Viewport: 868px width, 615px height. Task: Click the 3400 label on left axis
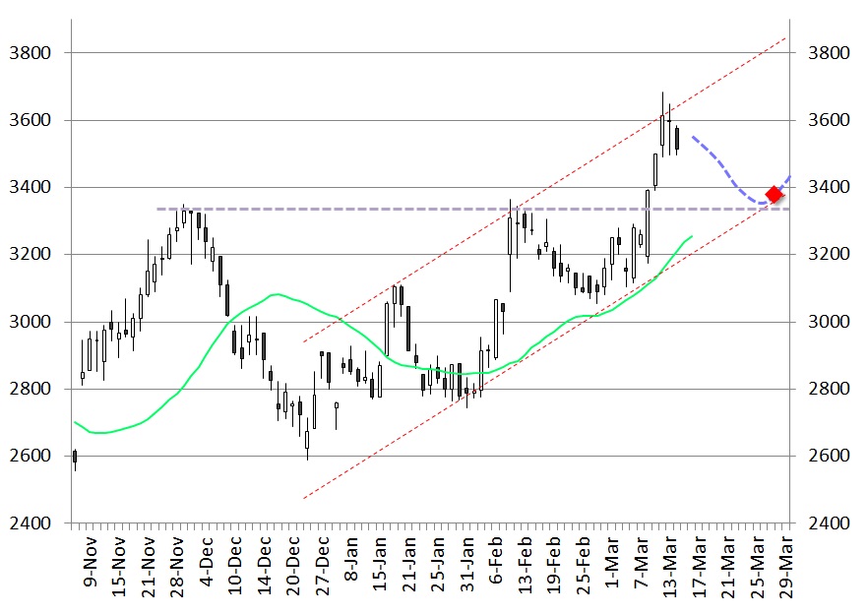(x=30, y=187)
